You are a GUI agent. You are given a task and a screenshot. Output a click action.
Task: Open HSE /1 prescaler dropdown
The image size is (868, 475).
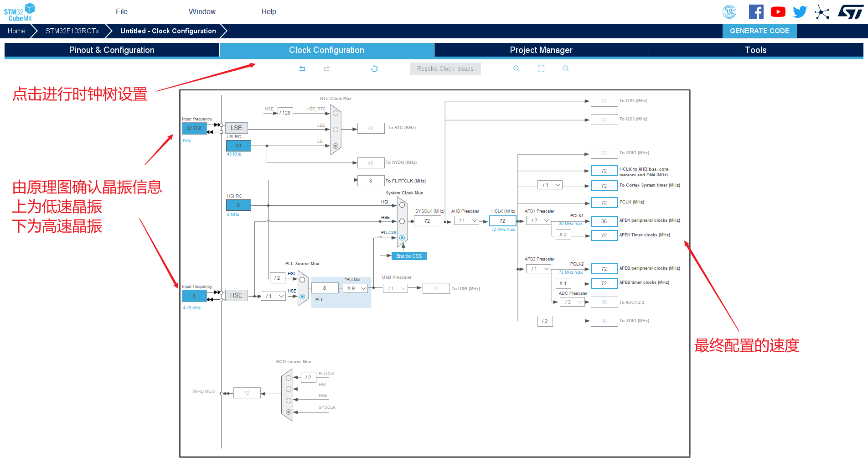tap(273, 297)
